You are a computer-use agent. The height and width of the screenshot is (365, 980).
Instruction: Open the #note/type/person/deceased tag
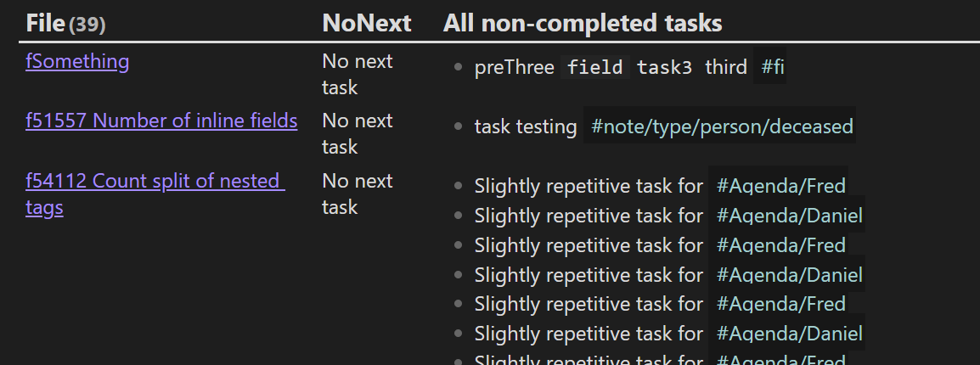tap(722, 126)
